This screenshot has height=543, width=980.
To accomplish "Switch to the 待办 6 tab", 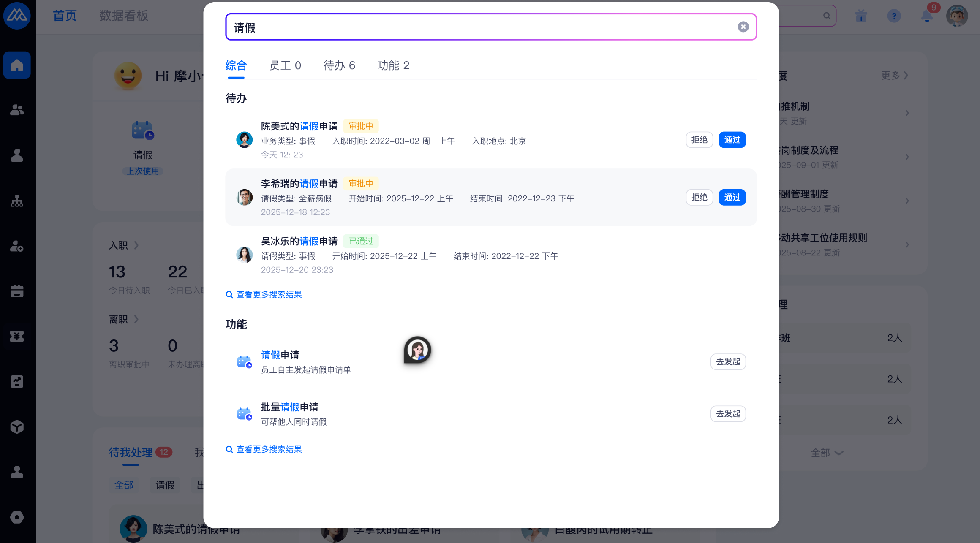I will 339,65.
